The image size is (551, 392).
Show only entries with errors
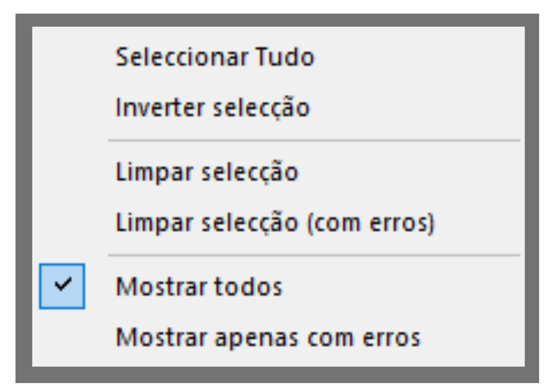(x=268, y=337)
